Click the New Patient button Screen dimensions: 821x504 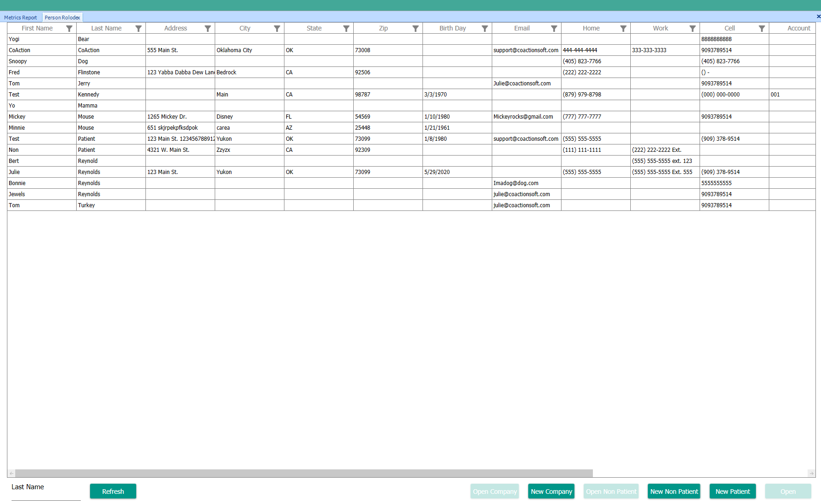[x=732, y=492]
